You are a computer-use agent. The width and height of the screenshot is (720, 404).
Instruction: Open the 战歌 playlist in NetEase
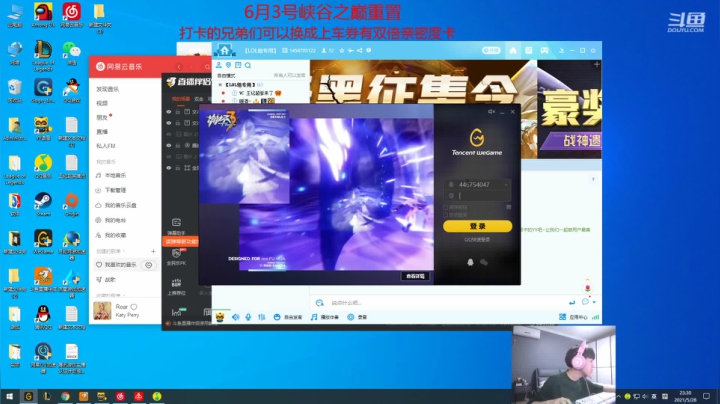point(106,280)
